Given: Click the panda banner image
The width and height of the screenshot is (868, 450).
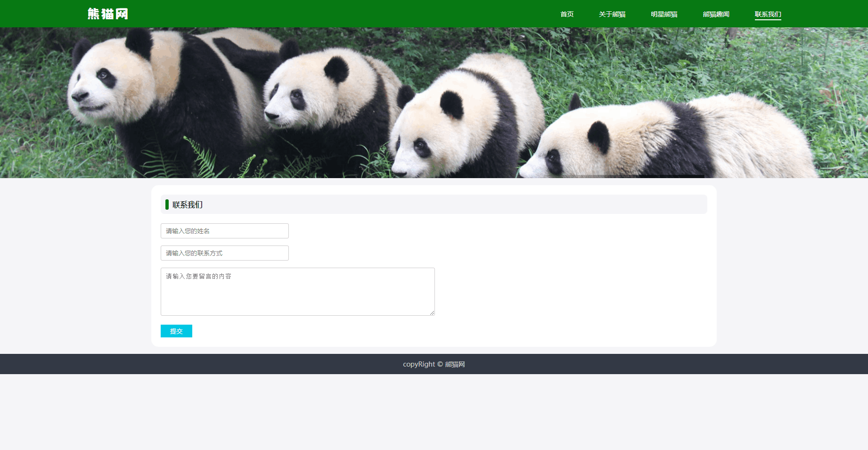Looking at the screenshot, I should pos(434,103).
